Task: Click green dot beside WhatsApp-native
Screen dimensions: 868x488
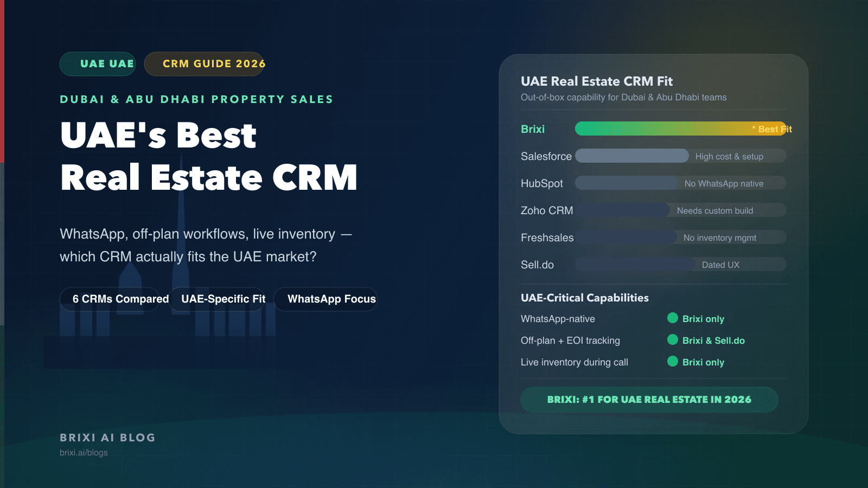Action: 673,318
